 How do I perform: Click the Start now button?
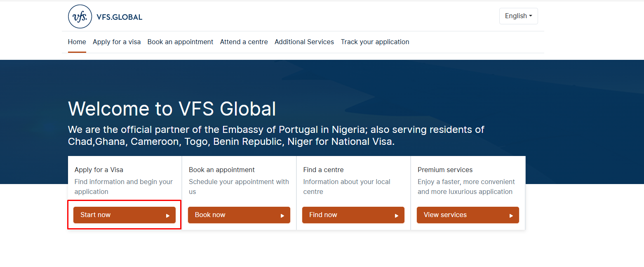(125, 215)
